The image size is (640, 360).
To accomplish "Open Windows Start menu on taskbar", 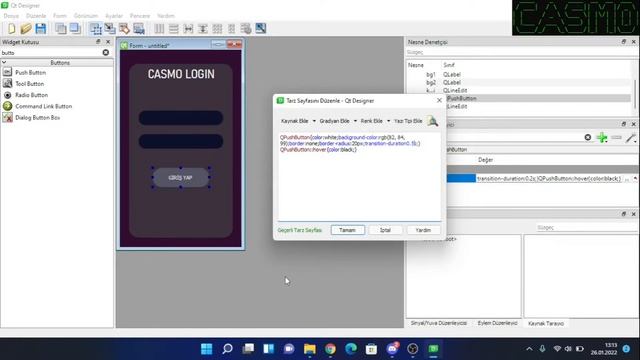I will tap(207, 349).
